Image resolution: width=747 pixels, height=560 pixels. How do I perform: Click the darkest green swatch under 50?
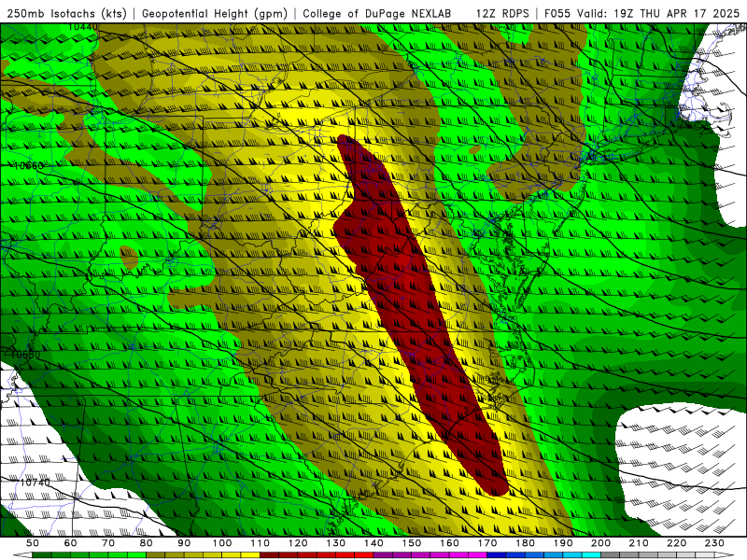coord(42,555)
